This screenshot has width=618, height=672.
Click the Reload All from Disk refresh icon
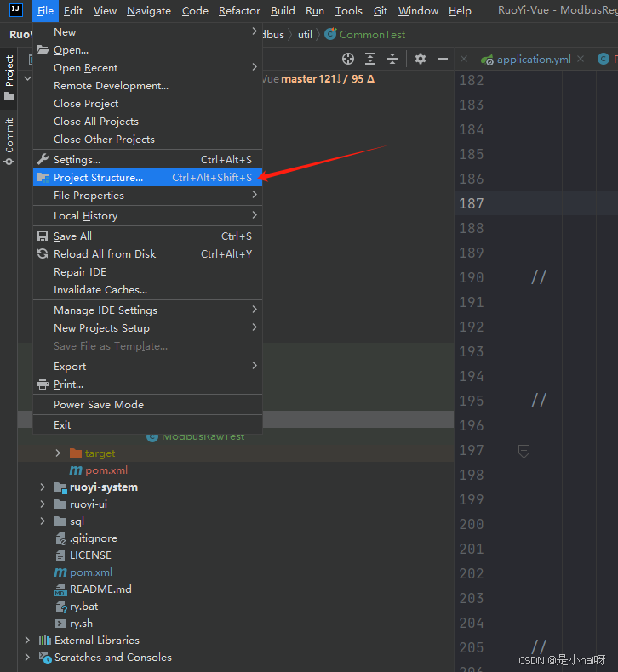[x=43, y=253]
